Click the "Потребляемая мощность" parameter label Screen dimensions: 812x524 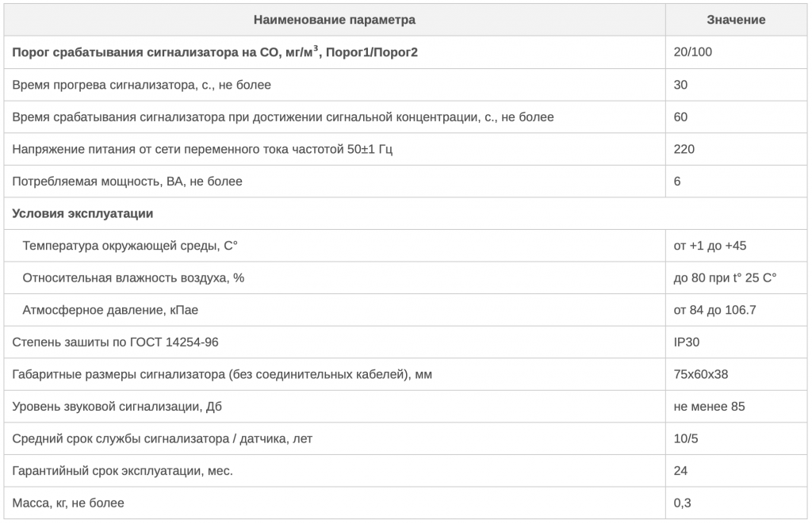coord(128,182)
